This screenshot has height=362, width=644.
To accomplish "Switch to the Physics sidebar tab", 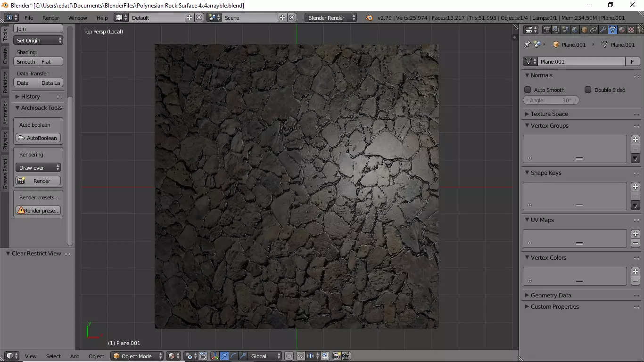I will (x=5, y=140).
